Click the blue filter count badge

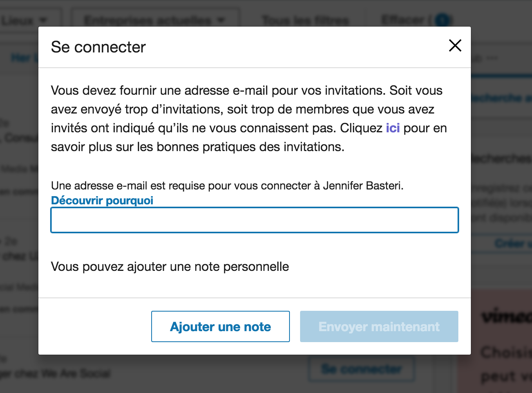[x=443, y=20]
